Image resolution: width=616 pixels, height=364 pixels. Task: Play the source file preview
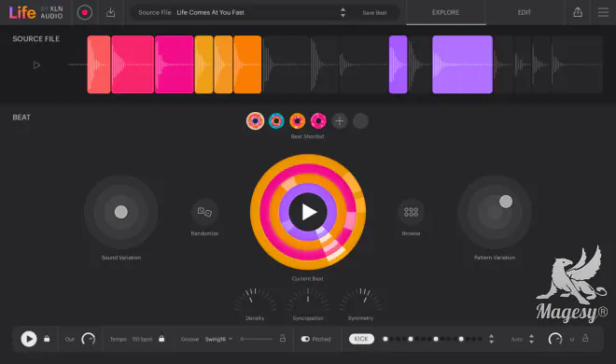36,65
